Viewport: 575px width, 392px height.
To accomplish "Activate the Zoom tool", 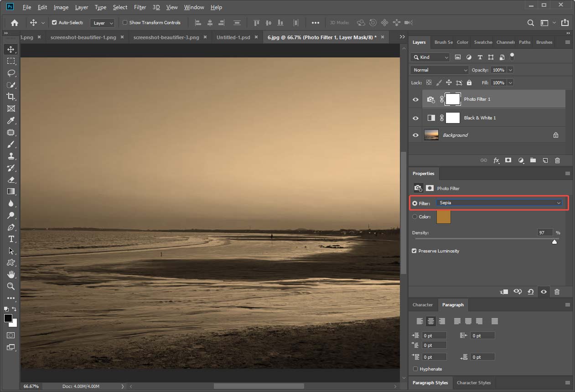I will (x=10, y=286).
